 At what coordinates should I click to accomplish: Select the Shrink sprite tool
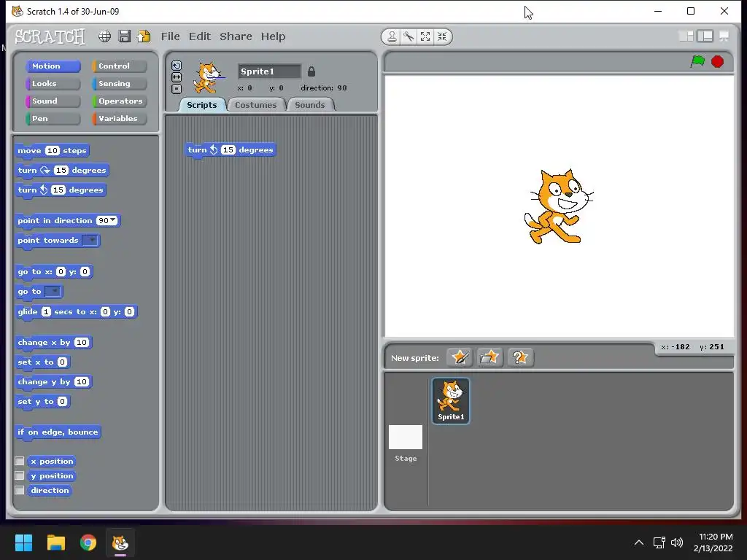[442, 36]
